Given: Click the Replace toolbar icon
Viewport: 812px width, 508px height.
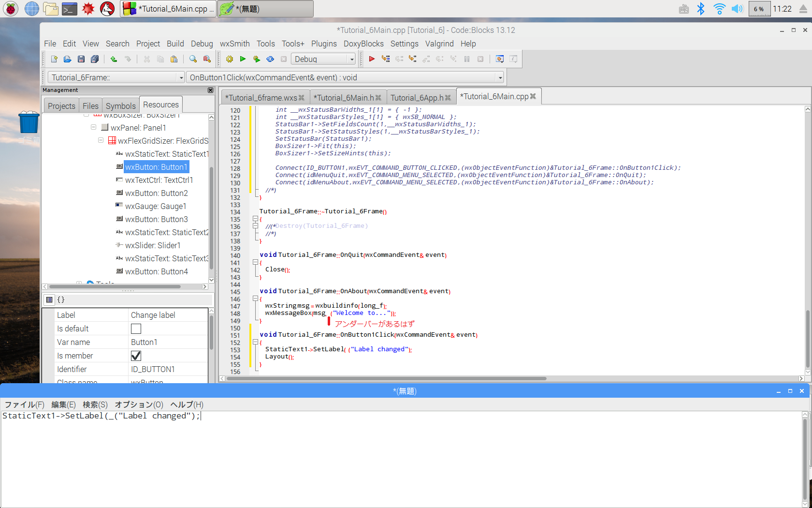Looking at the screenshot, I should 207,59.
